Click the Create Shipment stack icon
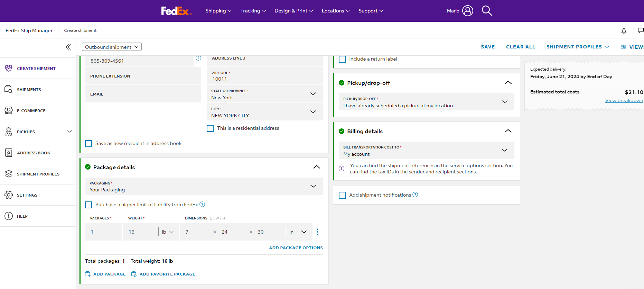Screen dimensions: 644x289 click(9, 68)
